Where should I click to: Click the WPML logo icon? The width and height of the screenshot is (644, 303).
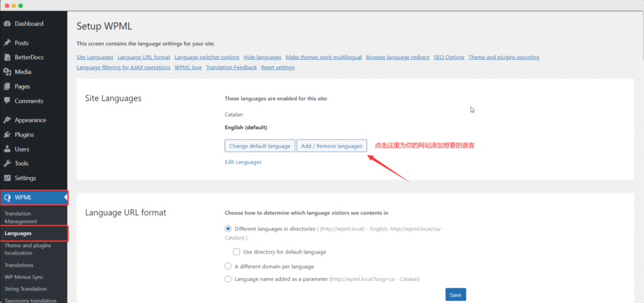coord(7,198)
